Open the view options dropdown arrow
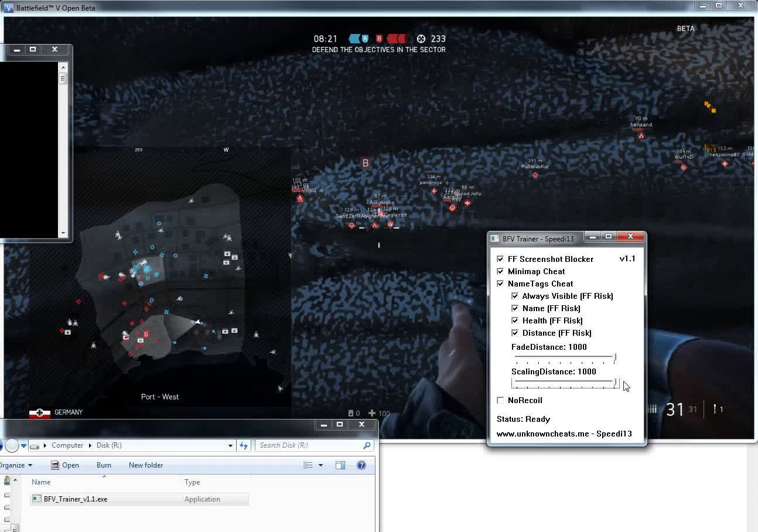Image resolution: width=758 pixels, height=532 pixels. point(320,465)
